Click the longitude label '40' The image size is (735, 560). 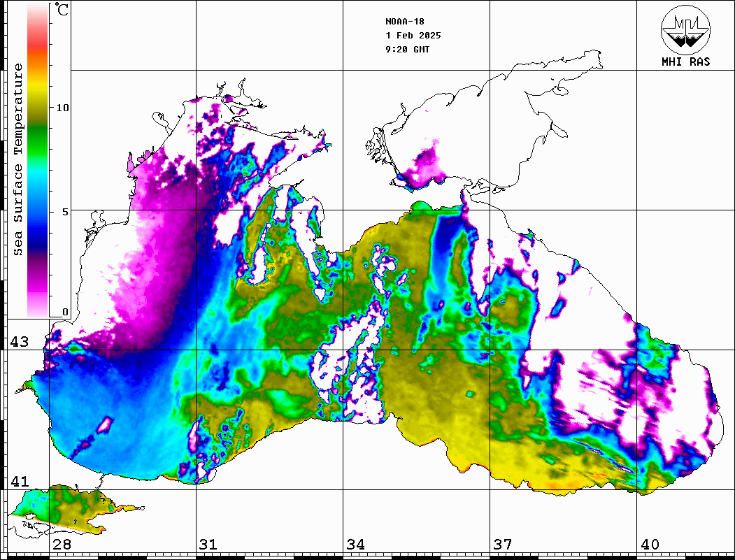tap(650, 545)
